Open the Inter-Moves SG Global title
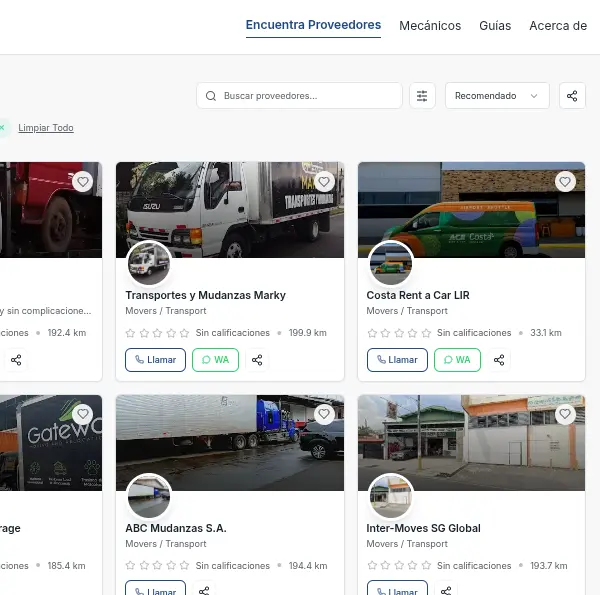 (x=423, y=528)
